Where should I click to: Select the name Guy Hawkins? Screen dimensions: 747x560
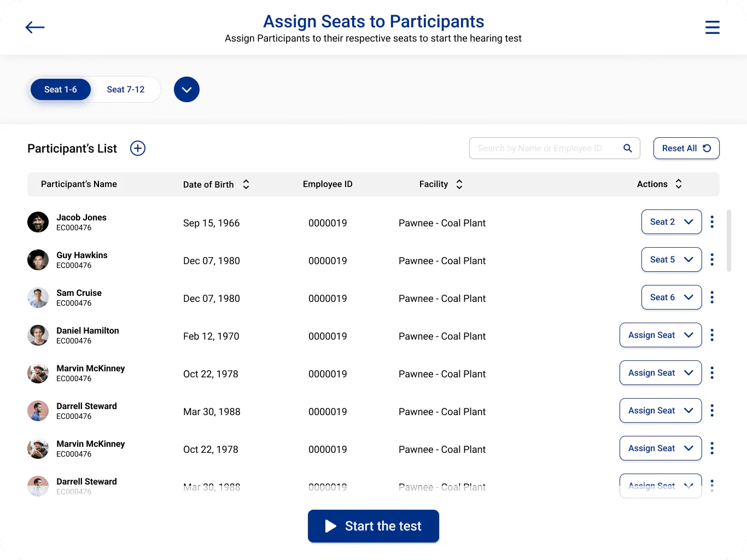pos(82,255)
